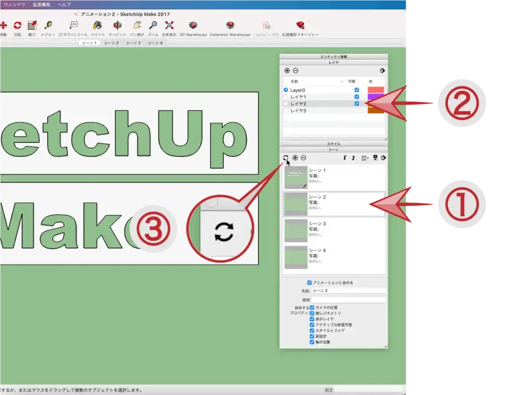Viewport: 532px width, 395px height.
Task: Open the Extension Warehouse
Action: click(x=230, y=25)
